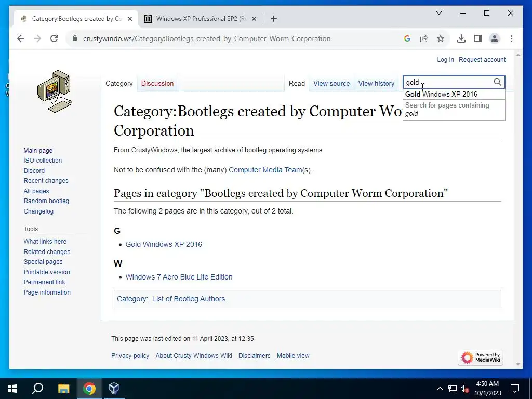532x399 pixels.
Task: Toggle the Chrome side panel icon
Action: pyautogui.click(x=478, y=38)
